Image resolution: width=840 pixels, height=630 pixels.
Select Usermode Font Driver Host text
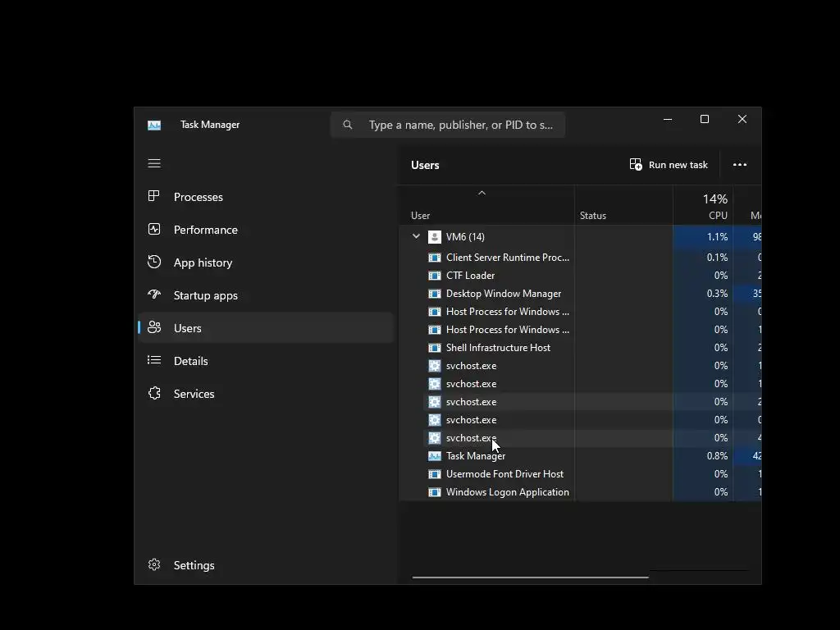tap(504, 474)
